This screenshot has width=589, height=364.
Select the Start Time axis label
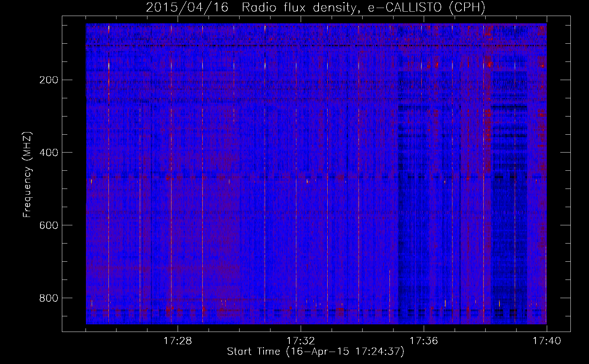click(316, 352)
